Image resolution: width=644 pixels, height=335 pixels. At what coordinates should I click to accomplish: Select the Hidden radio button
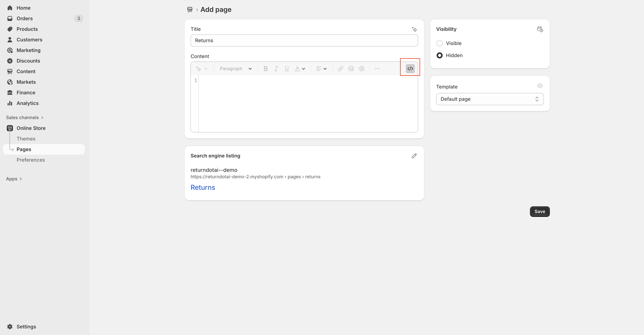point(439,55)
